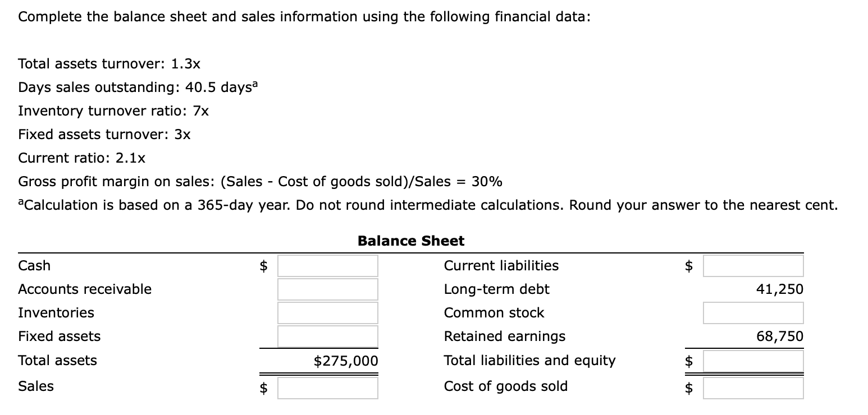Image resolution: width=868 pixels, height=415 pixels.
Task: Click the Cash row label
Action: [34, 266]
